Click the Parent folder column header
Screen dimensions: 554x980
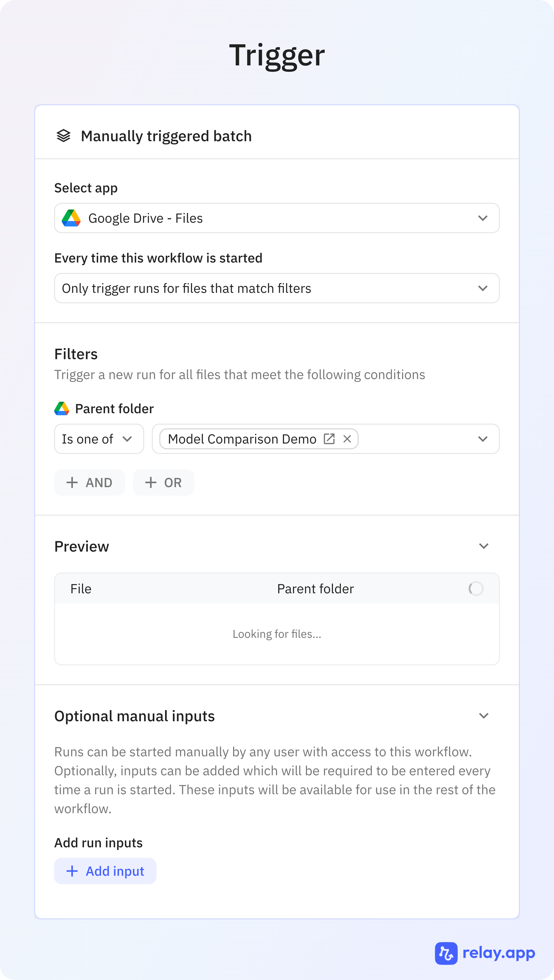point(315,589)
